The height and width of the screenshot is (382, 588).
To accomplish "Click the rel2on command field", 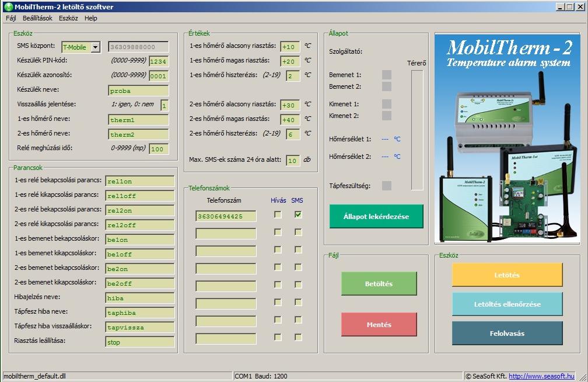I will click(x=140, y=211).
